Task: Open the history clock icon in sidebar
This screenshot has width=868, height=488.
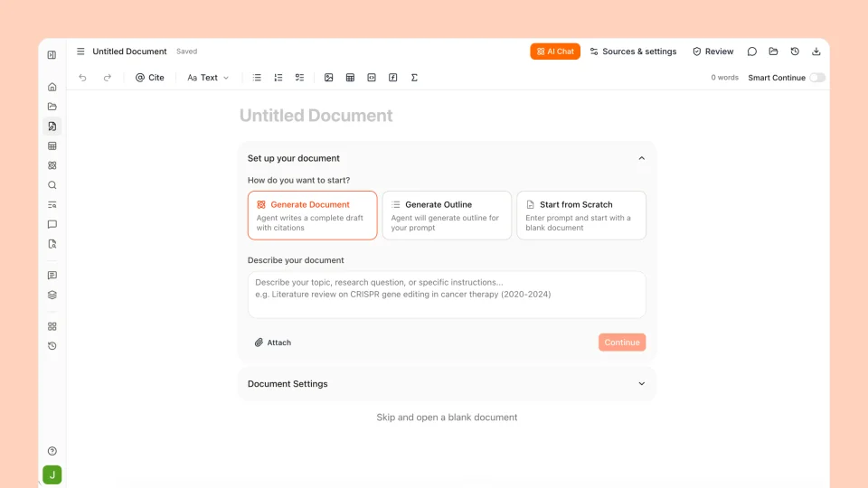Action: click(x=52, y=346)
